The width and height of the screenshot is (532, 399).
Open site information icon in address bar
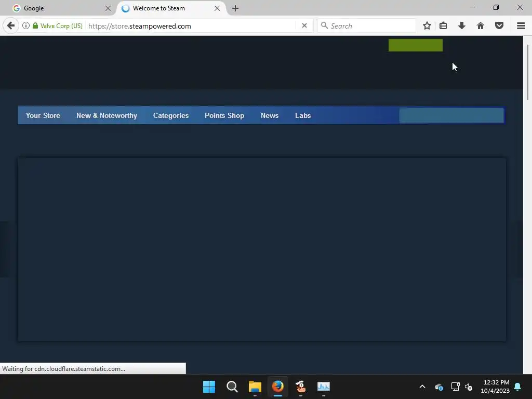(x=26, y=26)
